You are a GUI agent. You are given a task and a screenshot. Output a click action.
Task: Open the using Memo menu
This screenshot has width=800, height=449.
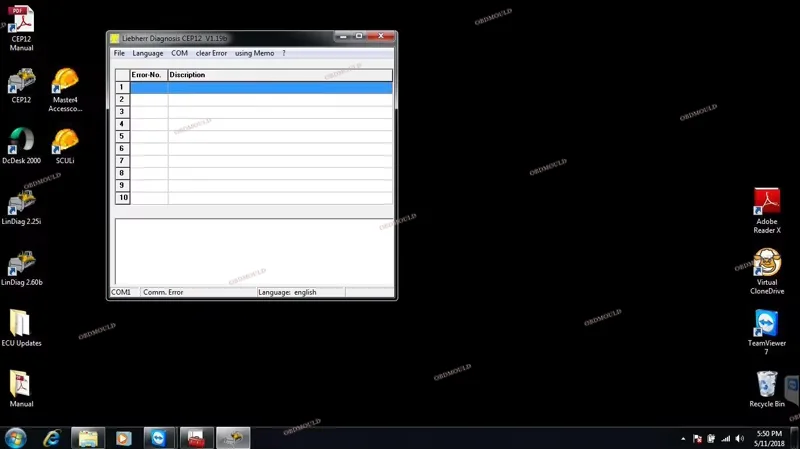254,53
